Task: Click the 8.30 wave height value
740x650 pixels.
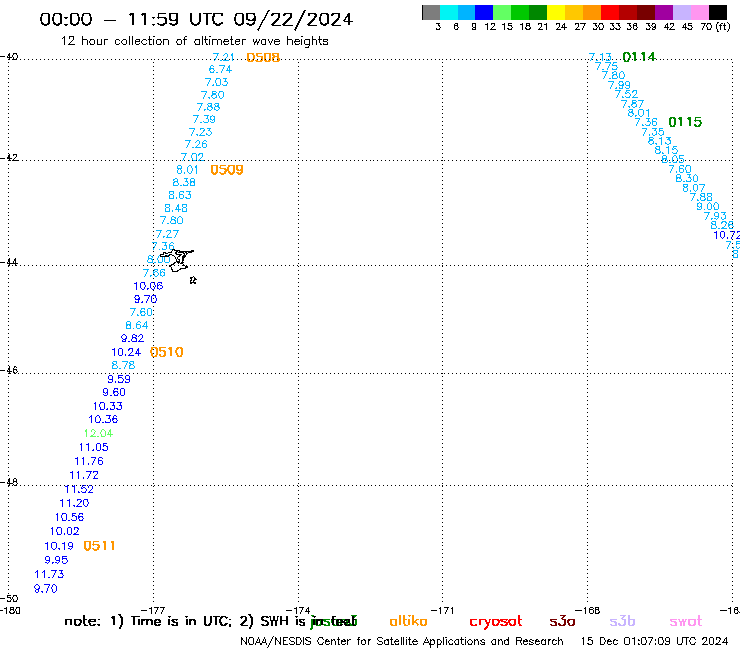Action: pos(687,178)
